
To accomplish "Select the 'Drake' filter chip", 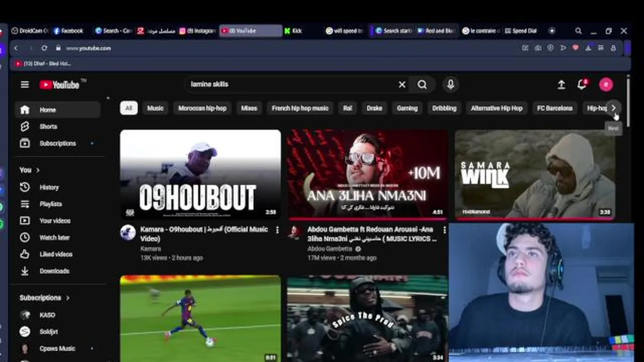I will click(x=374, y=108).
